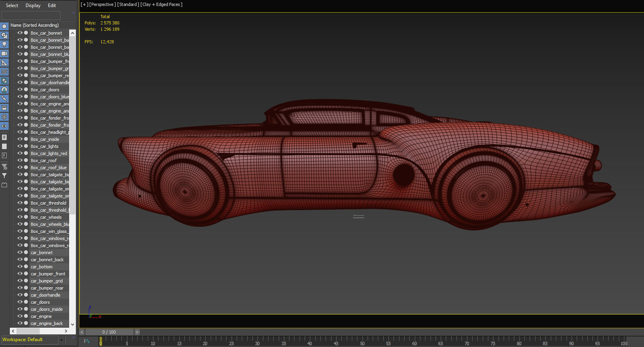Click the sort by layer icon at sidebar bottom
Image resolution: width=644 pixels, height=347 pixels.
(4, 185)
